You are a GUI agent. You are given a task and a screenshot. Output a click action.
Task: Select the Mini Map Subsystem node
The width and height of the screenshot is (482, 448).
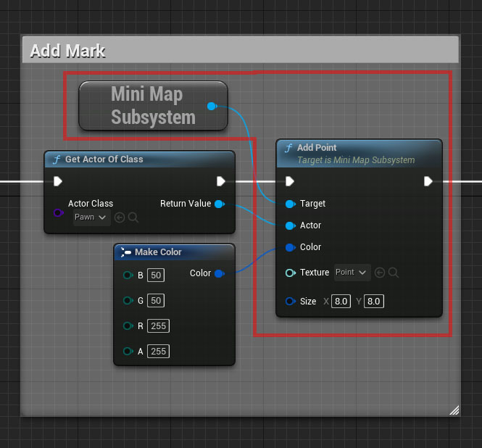pos(153,106)
